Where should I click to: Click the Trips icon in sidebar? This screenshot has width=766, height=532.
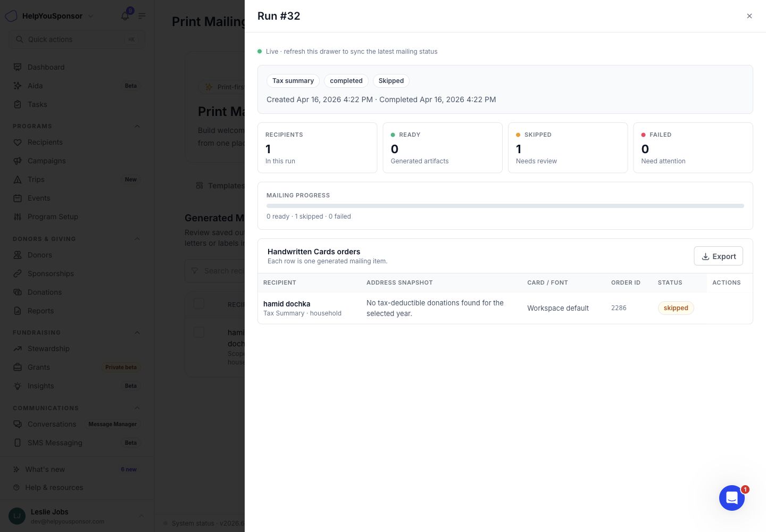tap(18, 179)
